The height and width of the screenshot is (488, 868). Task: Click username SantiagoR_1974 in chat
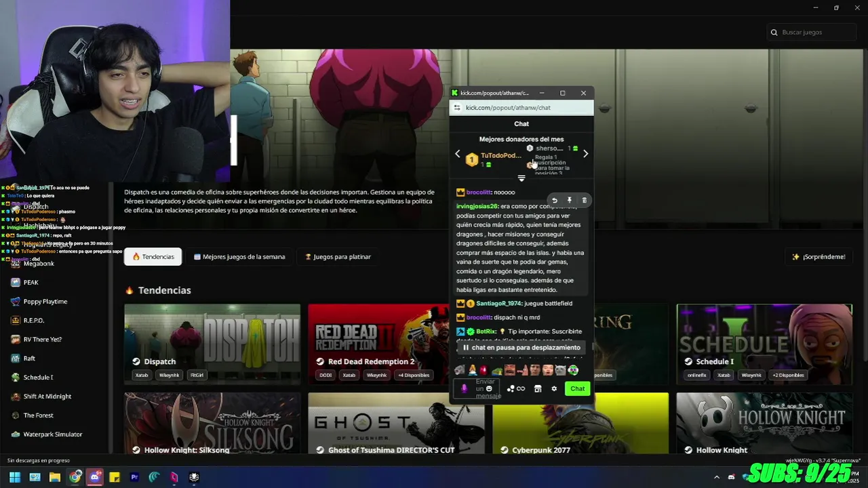pos(498,304)
